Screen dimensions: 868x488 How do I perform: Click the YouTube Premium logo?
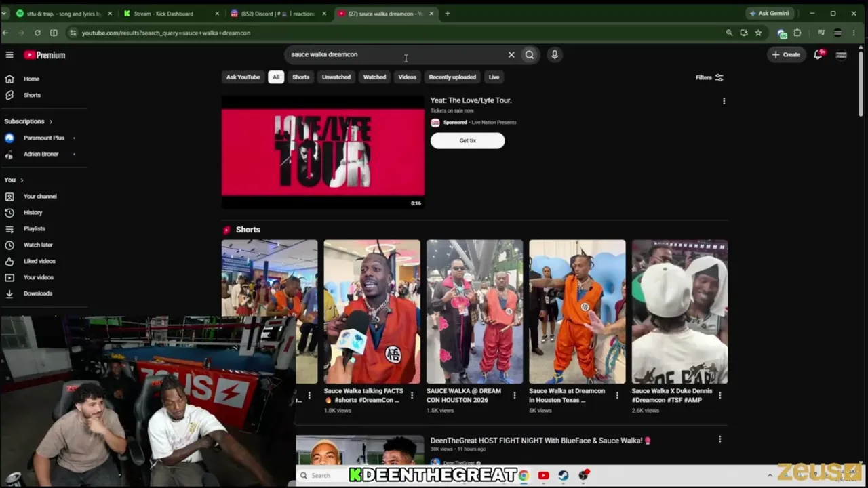coord(45,55)
